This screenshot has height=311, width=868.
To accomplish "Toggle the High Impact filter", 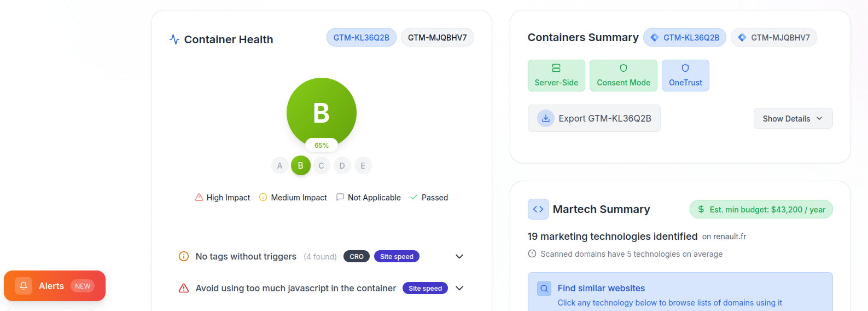I will [x=223, y=198].
